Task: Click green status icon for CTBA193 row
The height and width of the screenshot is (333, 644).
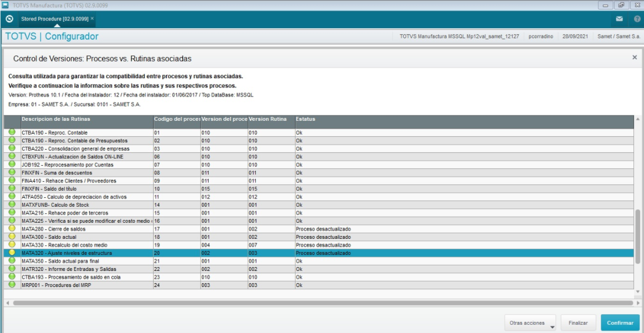Action: coord(12,277)
